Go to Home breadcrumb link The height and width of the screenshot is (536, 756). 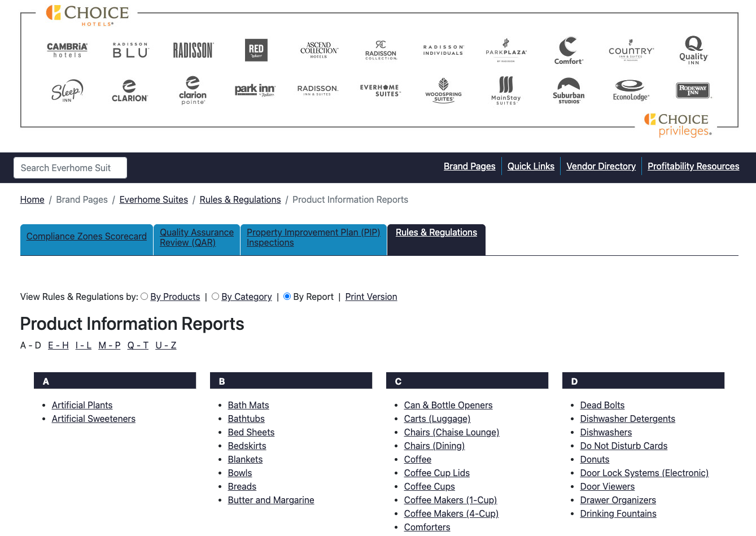(32, 199)
